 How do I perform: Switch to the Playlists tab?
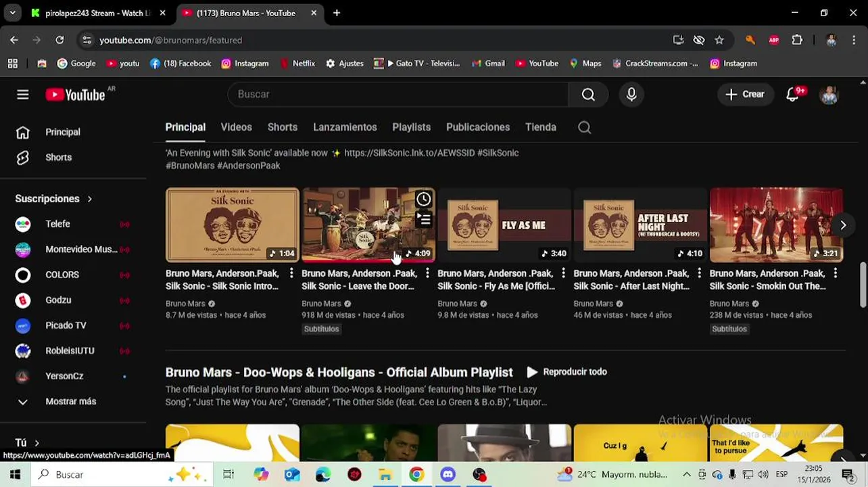(x=411, y=127)
